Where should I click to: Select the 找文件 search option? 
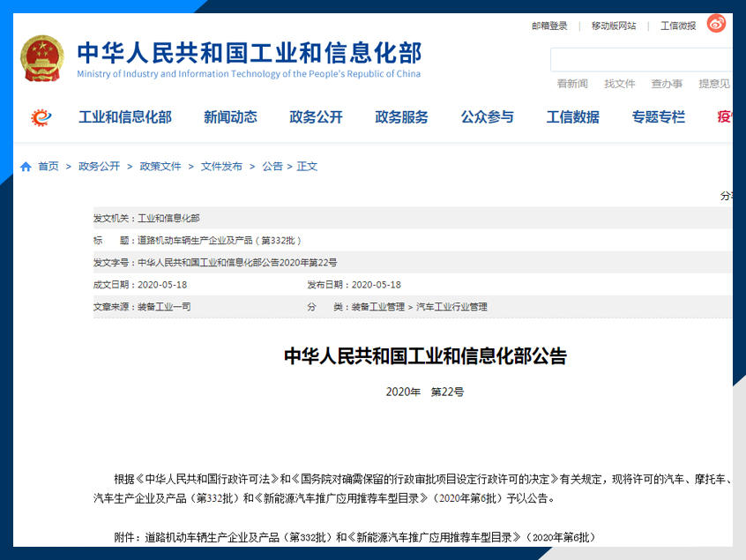pyautogui.click(x=619, y=84)
